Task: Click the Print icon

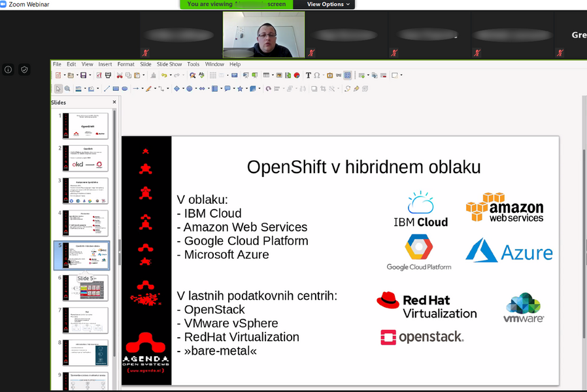Action: tap(109, 75)
